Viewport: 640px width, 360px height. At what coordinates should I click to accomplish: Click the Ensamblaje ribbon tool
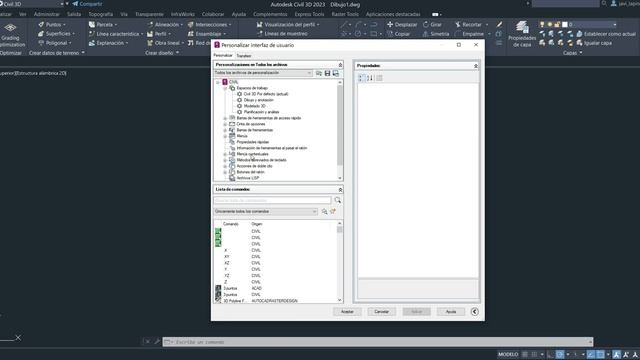(207, 34)
